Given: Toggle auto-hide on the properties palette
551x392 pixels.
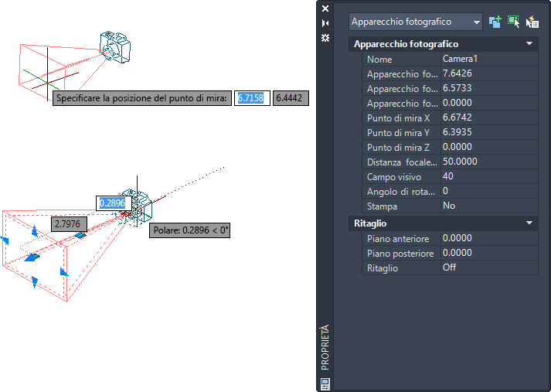Looking at the screenshot, I should pos(325,23).
